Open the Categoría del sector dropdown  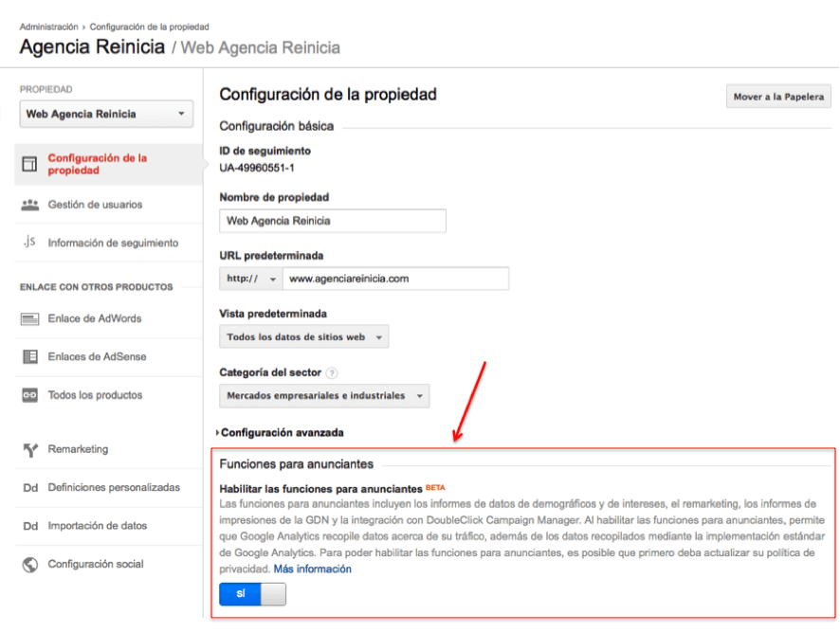[x=323, y=395]
